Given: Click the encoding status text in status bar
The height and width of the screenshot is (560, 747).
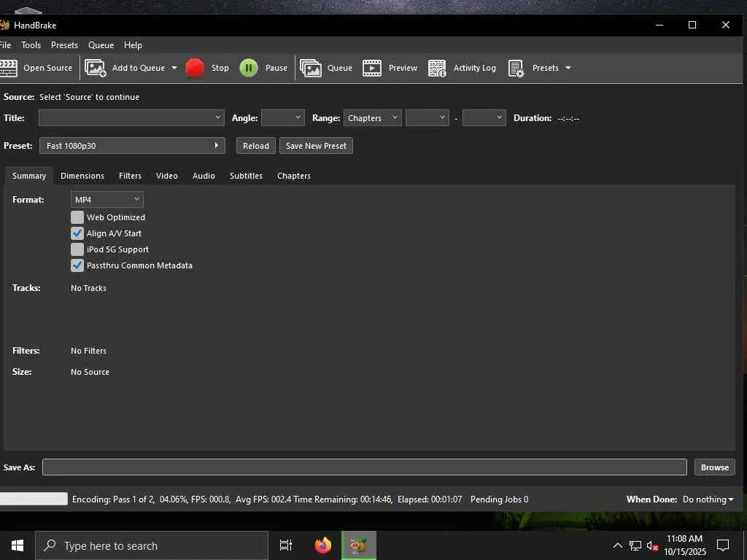Looking at the screenshot, I should pyautogui.click(x=267, y=499).
